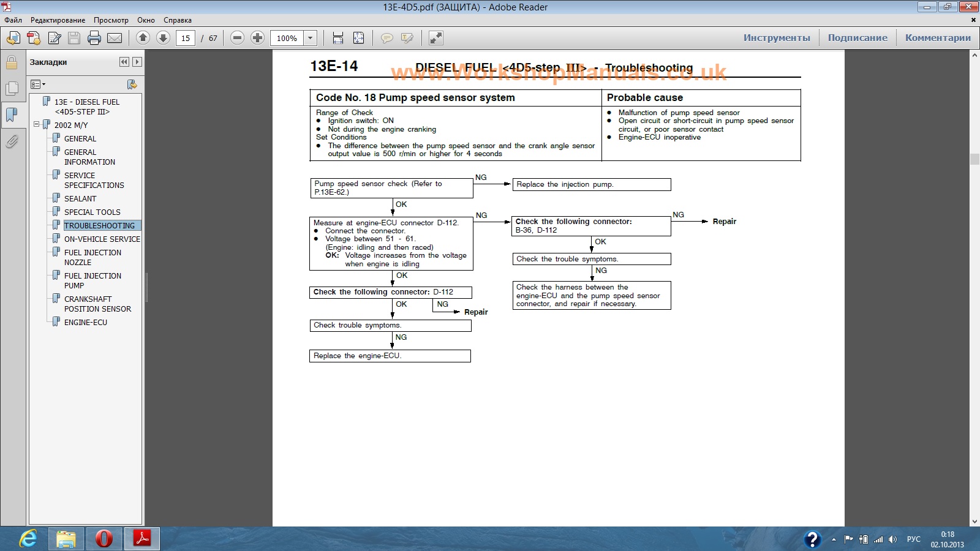Open the Окно menu
This screenshot has height=551, width=980.
[146, 20]
